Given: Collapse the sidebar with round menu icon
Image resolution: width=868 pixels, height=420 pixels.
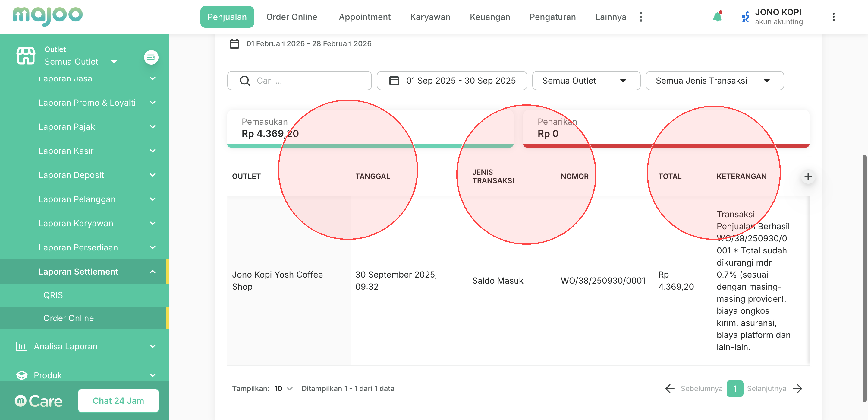Looking at the screenshot, I should (x=151, y=57).
